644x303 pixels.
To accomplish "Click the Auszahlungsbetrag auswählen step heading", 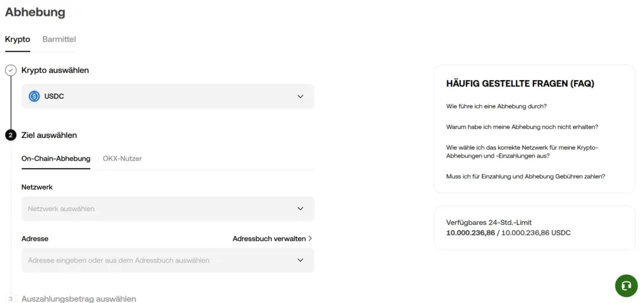I will tap(79, 299).
